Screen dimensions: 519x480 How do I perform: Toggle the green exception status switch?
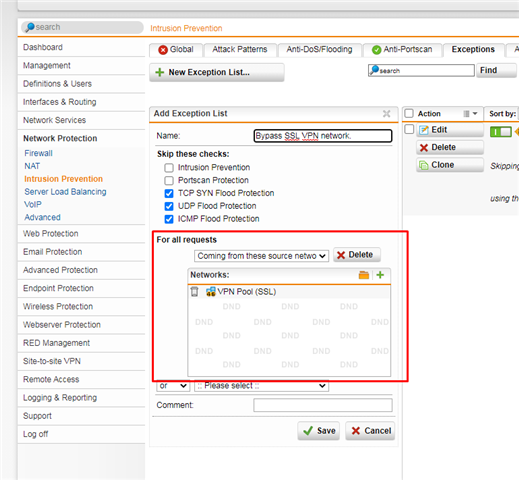tap(501, 132)
